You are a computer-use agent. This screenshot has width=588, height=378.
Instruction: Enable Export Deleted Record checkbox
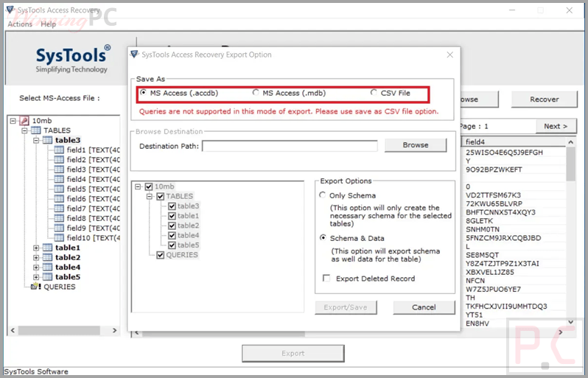point(326,279)
